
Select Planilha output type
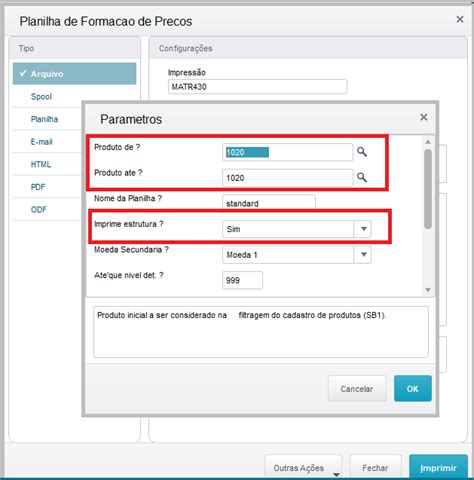pyautogui.click(x=44, y=119)
